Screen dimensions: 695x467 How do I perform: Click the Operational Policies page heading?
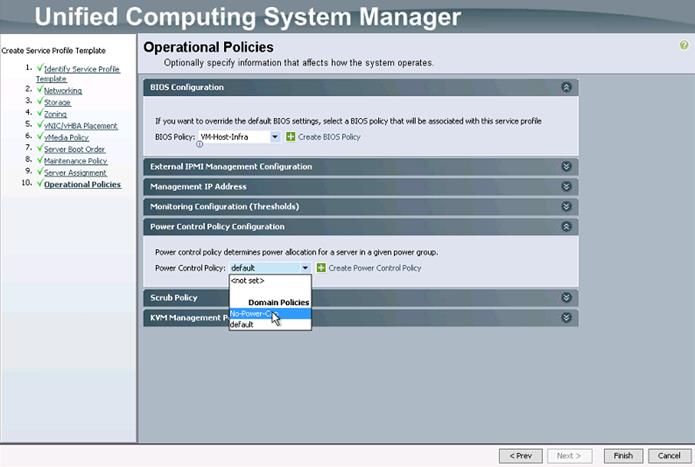click(x=208, y=47)
